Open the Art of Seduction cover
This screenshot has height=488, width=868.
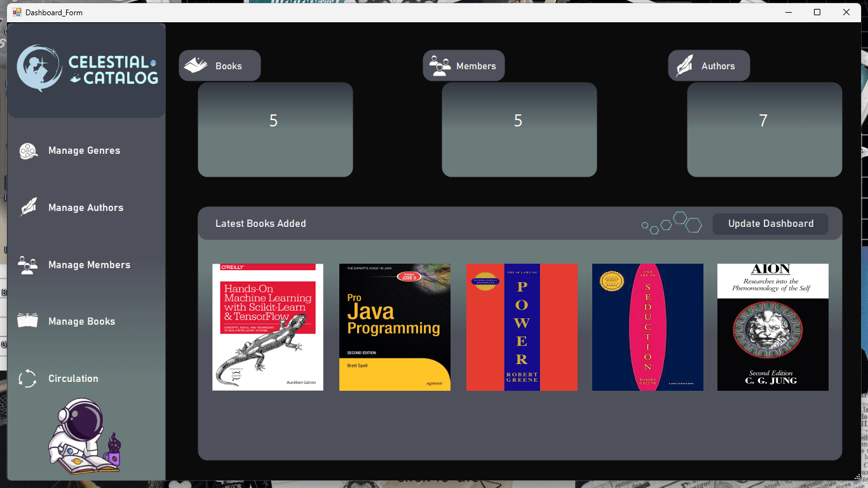(648, 327)
